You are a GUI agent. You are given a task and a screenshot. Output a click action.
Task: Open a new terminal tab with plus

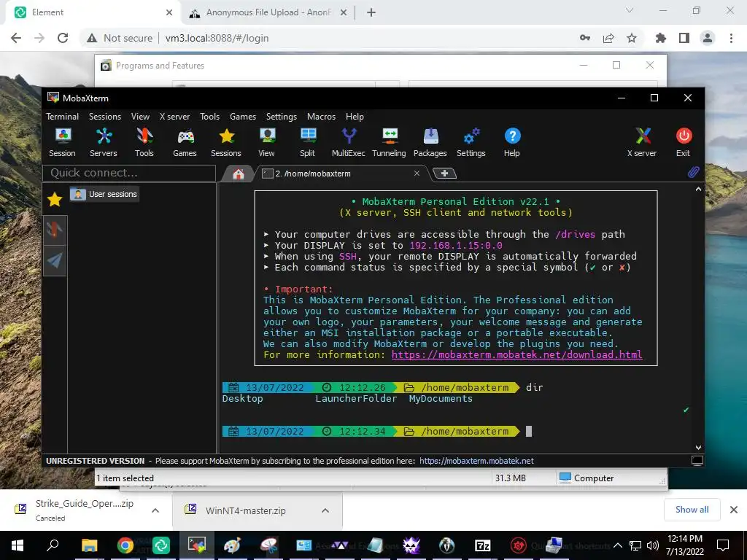444,174
